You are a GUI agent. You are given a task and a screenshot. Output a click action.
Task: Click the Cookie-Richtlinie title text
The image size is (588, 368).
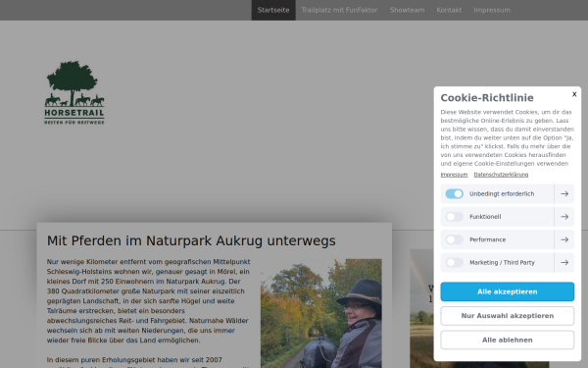coord(487,97)
